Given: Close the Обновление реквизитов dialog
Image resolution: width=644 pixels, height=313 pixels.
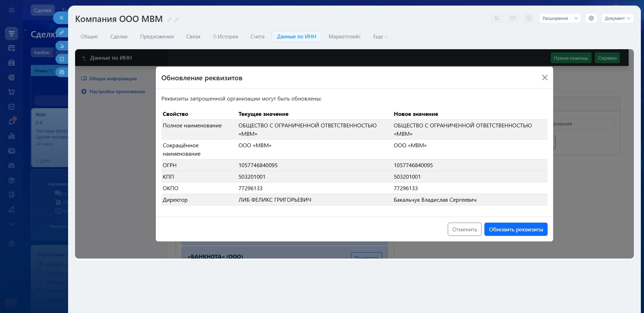Looking at the screenshot, I should click(544, 77).
